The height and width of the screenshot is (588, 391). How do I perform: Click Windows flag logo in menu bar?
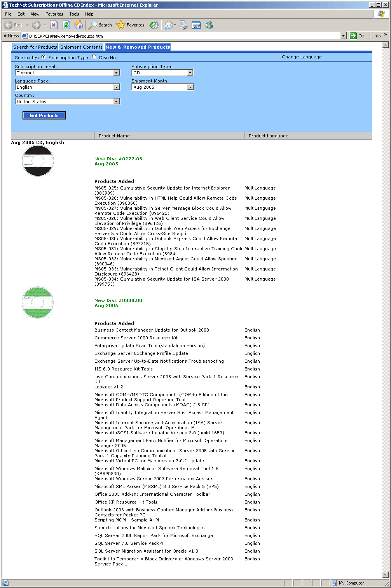[381, 14]
